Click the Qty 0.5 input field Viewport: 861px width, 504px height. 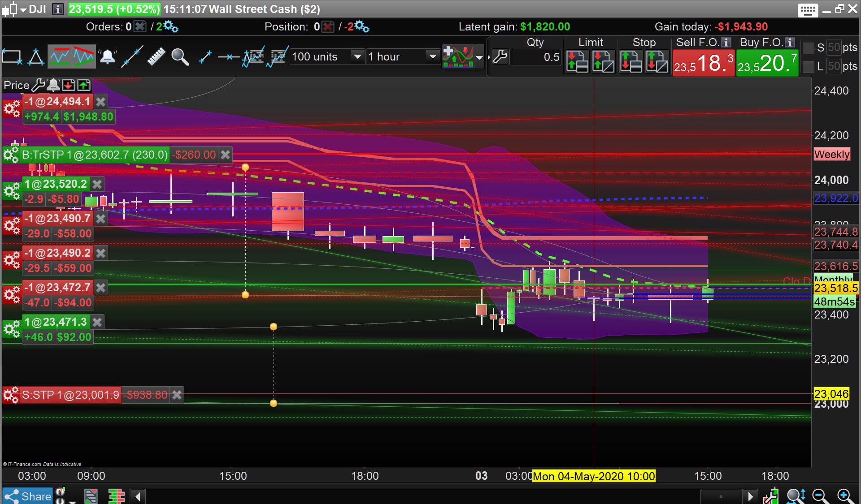tap(535, 57)
